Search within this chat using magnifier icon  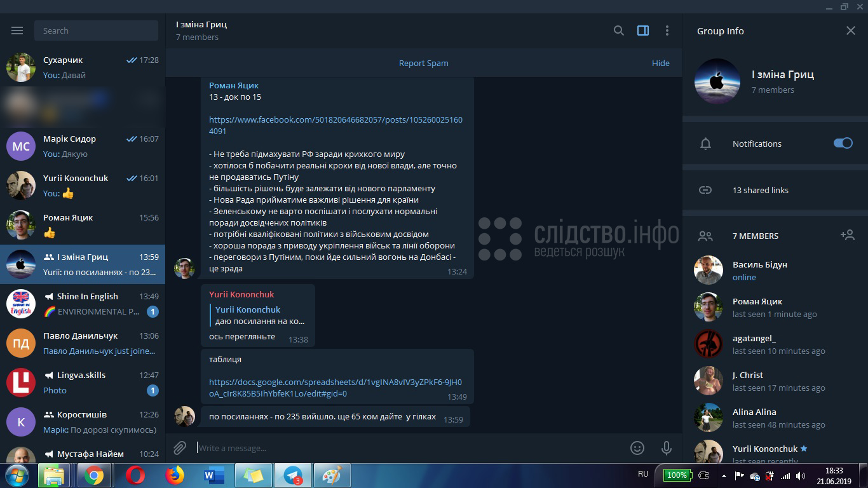click(618, 30)
